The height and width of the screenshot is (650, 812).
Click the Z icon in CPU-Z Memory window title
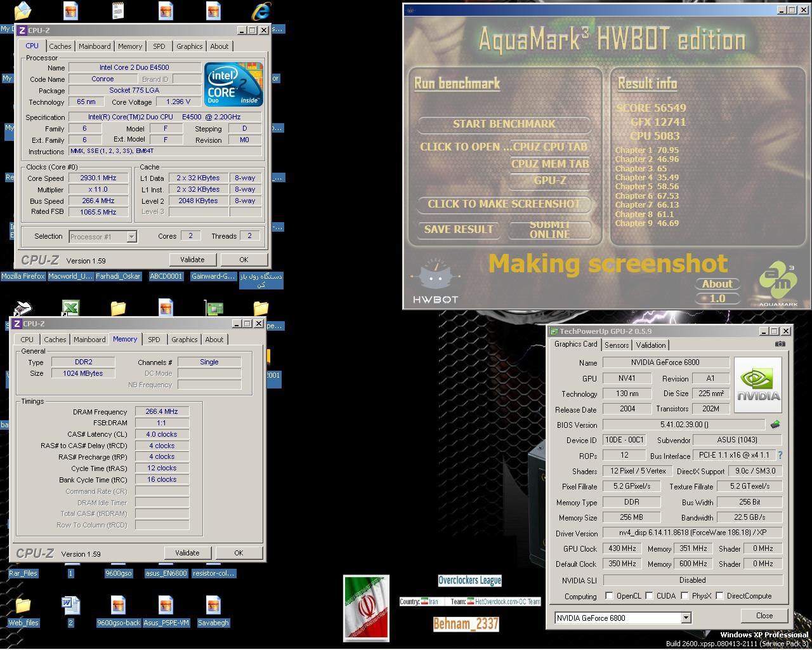[x=17, y=324]
